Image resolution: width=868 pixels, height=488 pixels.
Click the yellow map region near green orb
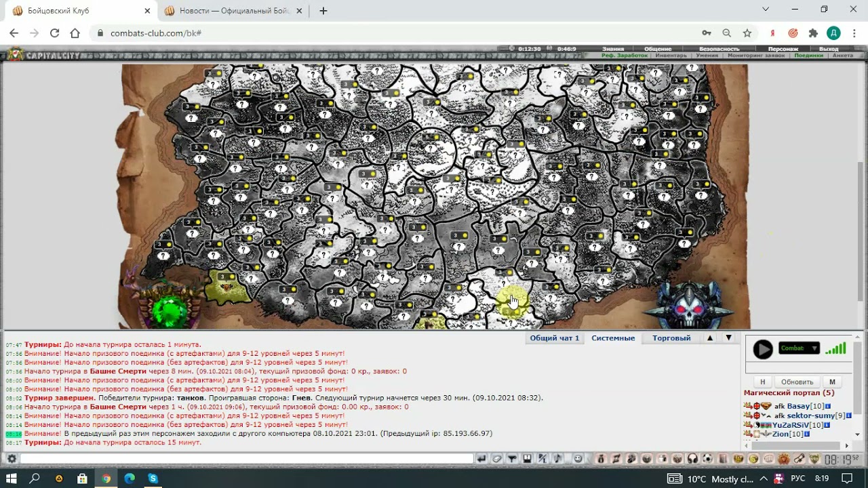point(227,287)
